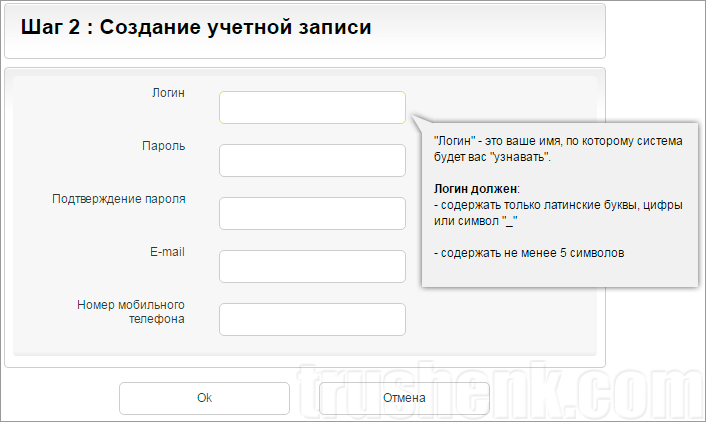Select the Подтверждение пароля input field

312,213
